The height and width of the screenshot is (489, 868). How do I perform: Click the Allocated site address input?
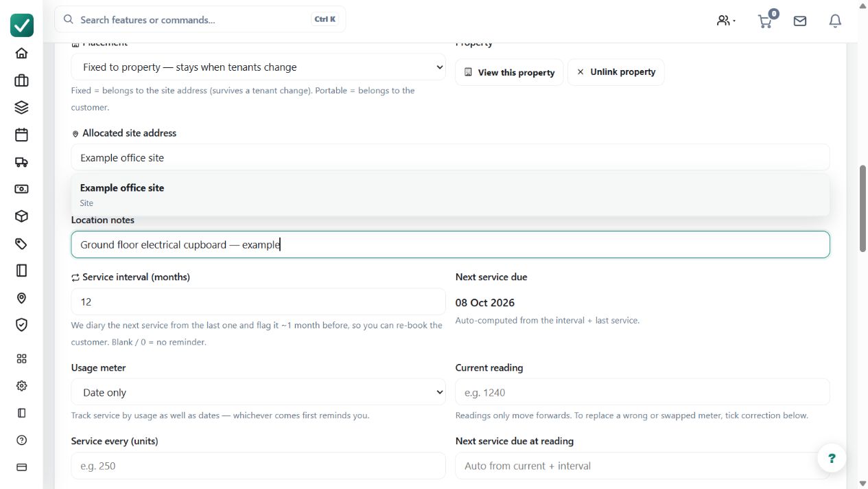click(x=450, y=157)
